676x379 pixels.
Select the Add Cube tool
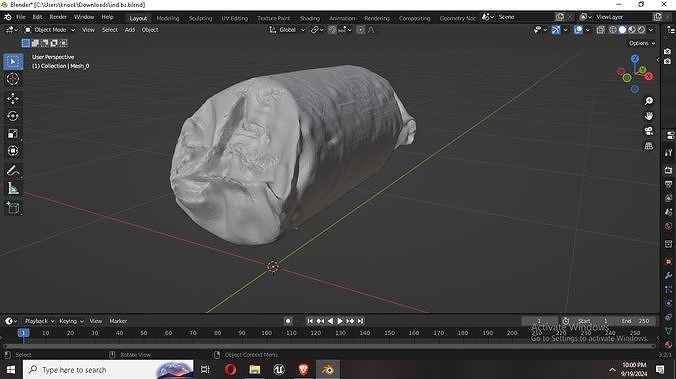coord(13,208)
